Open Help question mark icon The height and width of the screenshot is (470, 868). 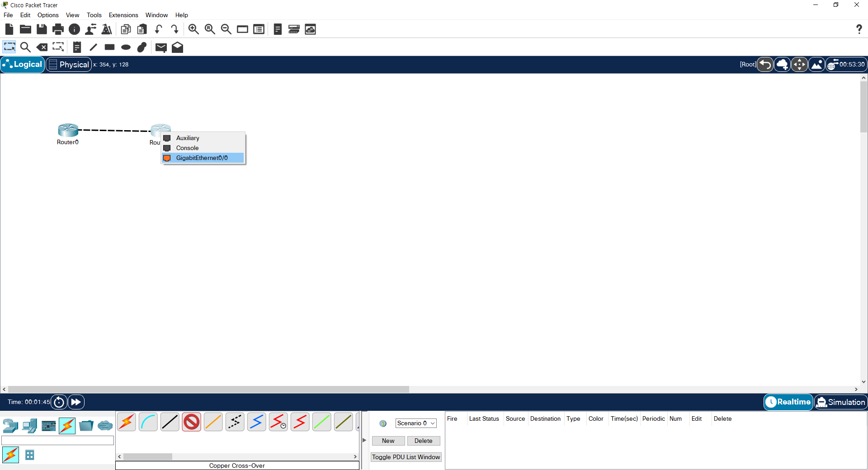(x=859, y=29)
